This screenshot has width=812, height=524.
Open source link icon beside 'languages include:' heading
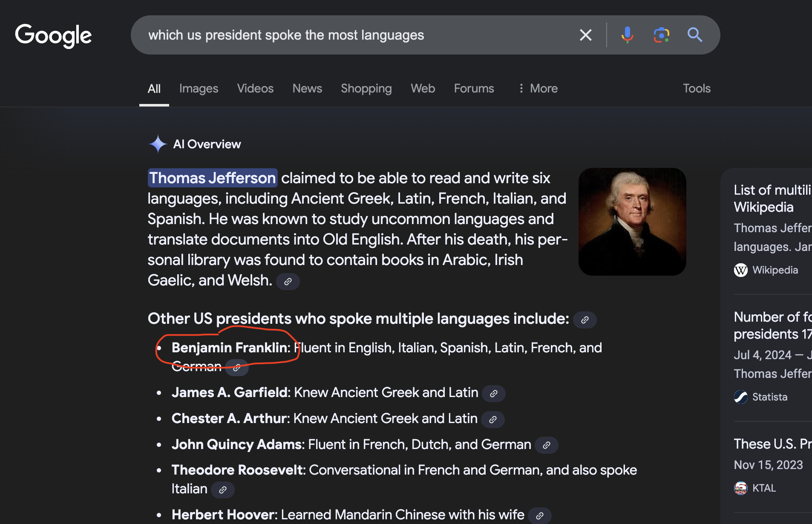pyautogui.click(x=585, y=320)
